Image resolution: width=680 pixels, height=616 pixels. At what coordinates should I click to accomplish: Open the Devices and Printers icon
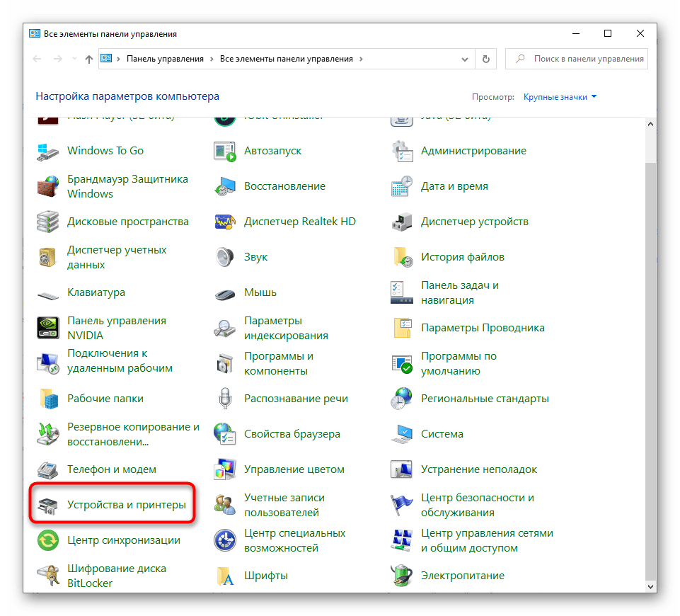pos(48,506)
